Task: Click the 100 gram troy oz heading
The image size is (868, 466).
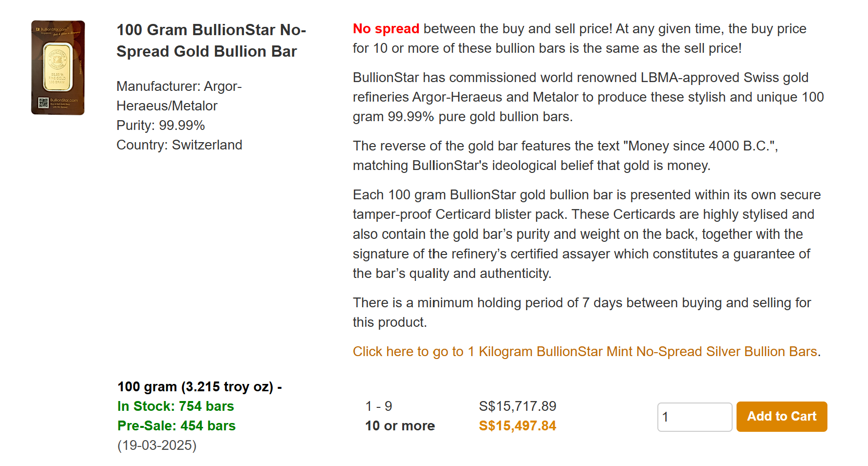Action: (x=199, y=387)
